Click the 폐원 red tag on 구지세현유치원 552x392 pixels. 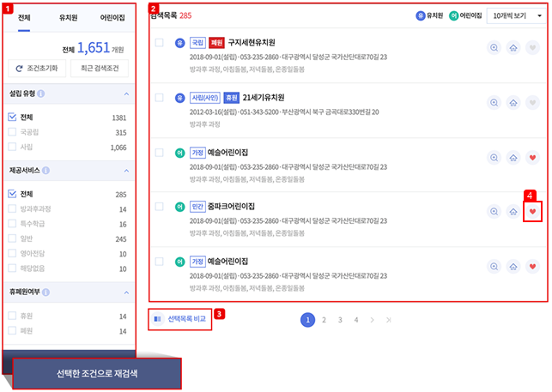(216, 43)
